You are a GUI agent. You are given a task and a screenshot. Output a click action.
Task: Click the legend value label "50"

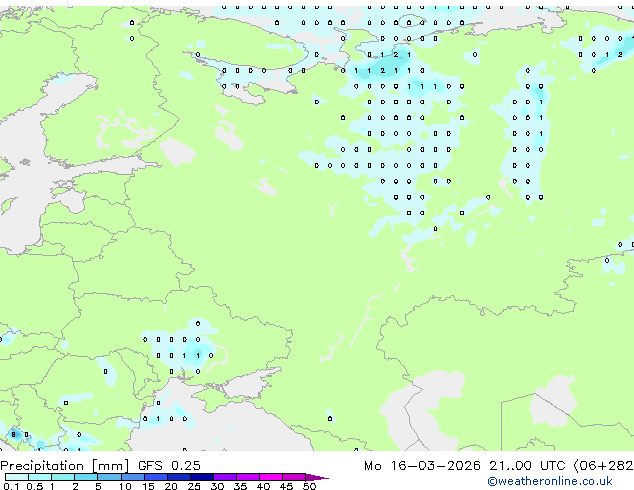tap(309, 486)
